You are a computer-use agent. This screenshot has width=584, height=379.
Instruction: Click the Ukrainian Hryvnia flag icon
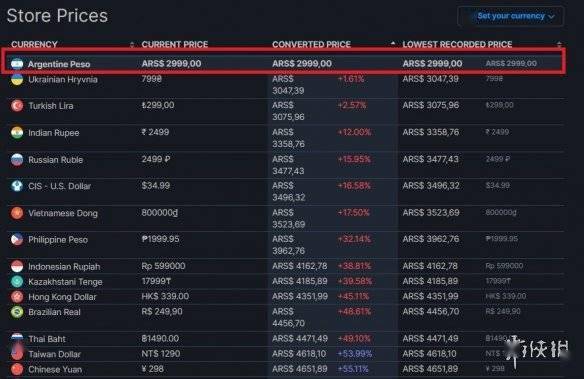17,79
